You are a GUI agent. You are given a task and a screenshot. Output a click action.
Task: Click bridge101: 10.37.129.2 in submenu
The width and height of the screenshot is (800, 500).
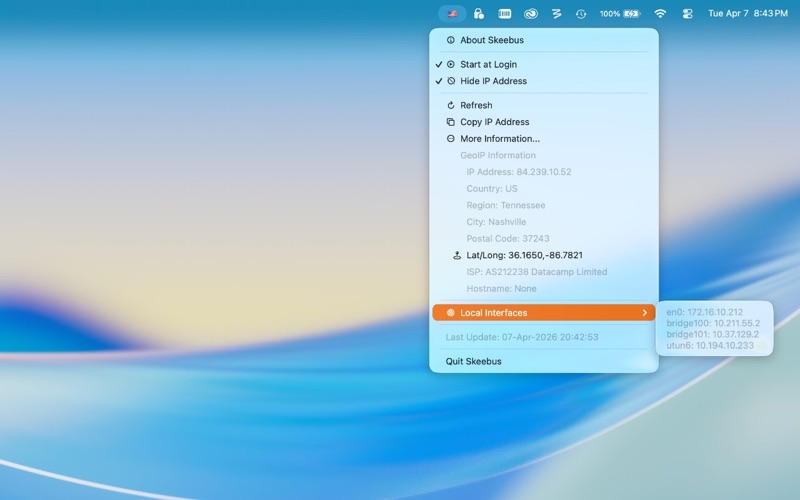(714, 335)
